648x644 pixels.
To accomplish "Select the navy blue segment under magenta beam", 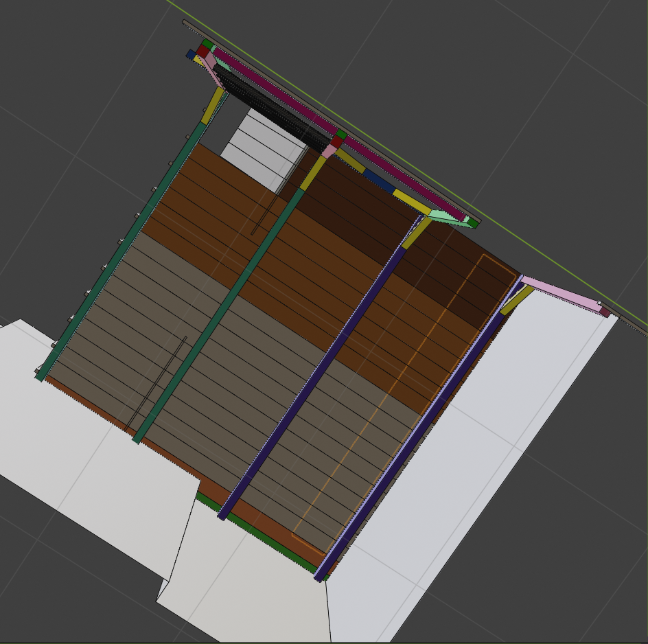I will [379, 181].
